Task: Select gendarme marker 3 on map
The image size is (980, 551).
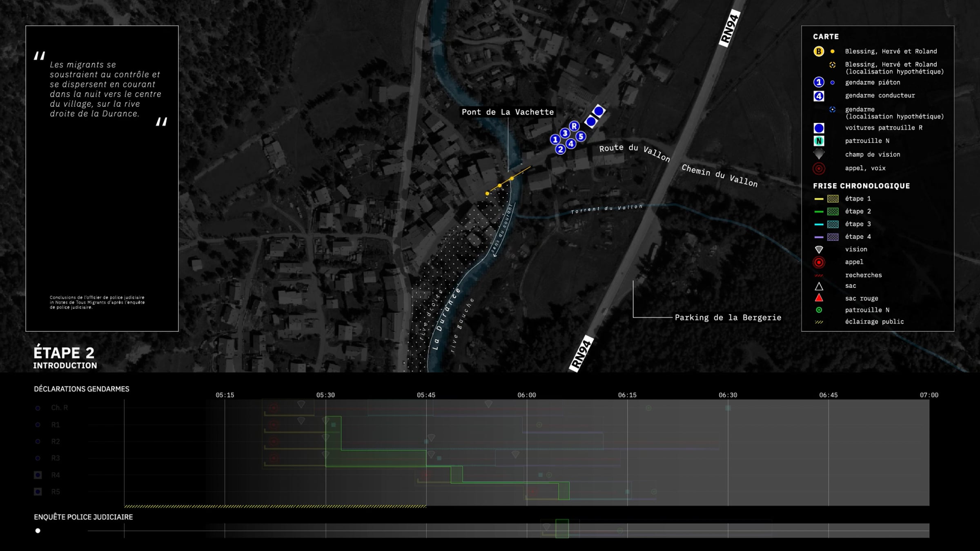Action: coord(565,133)
